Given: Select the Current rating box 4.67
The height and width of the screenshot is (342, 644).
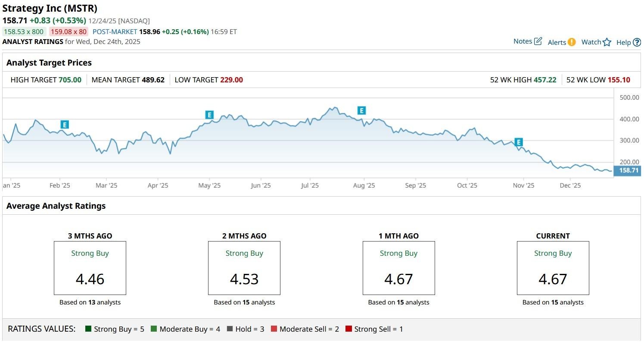Looking at the screenshot, I should pos(553,268).
